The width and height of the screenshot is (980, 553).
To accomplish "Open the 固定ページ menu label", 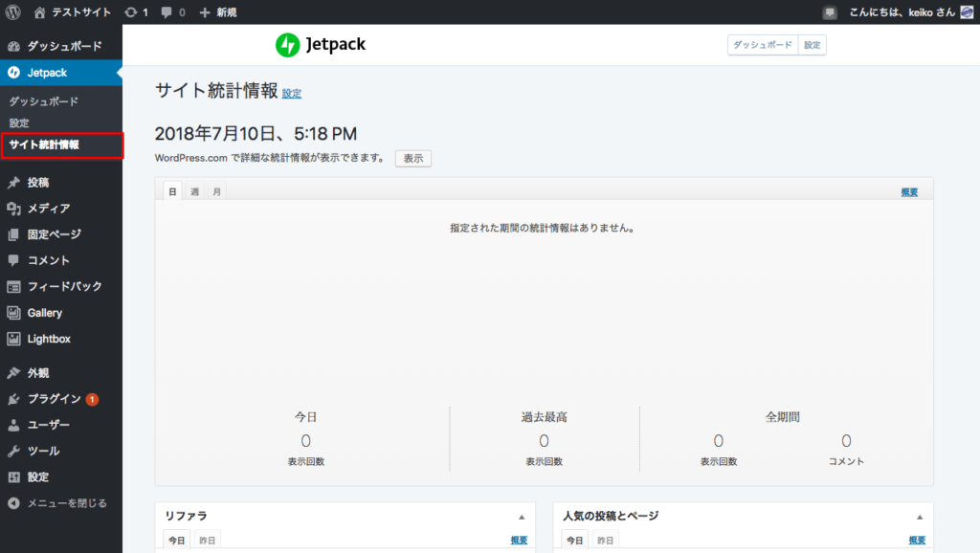I will coord(55,234).
